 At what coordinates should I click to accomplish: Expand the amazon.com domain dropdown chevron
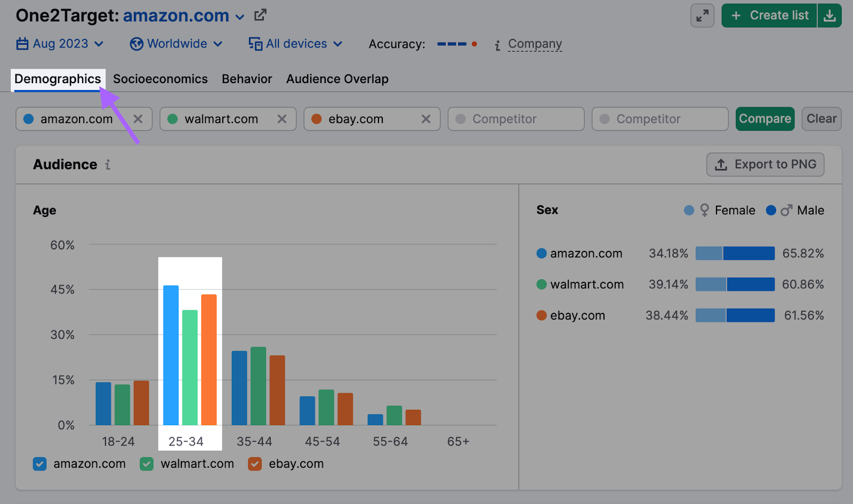(240, 17)
